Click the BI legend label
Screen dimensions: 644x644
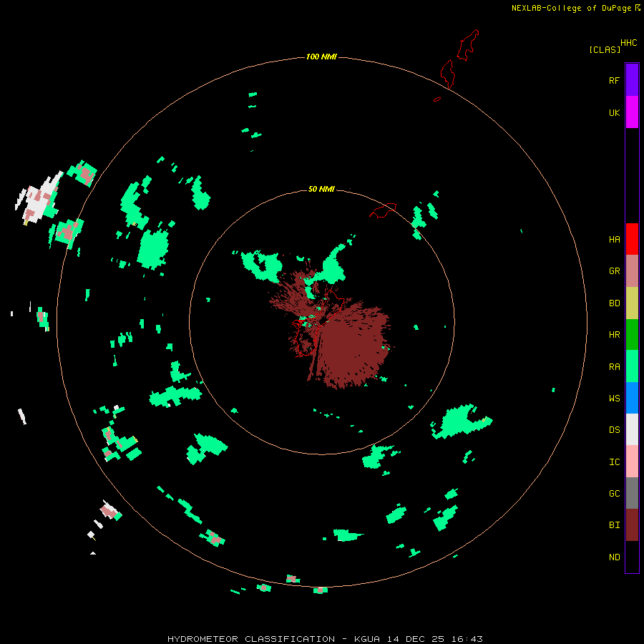coord(614,525)
